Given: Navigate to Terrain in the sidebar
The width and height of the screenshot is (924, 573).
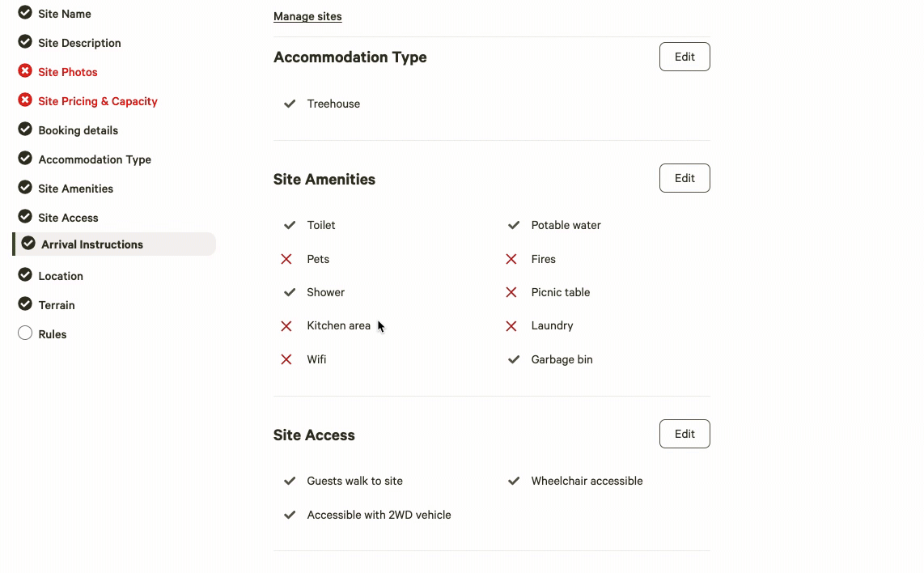Looking at the screenshot, I should [x=57, y=305].
